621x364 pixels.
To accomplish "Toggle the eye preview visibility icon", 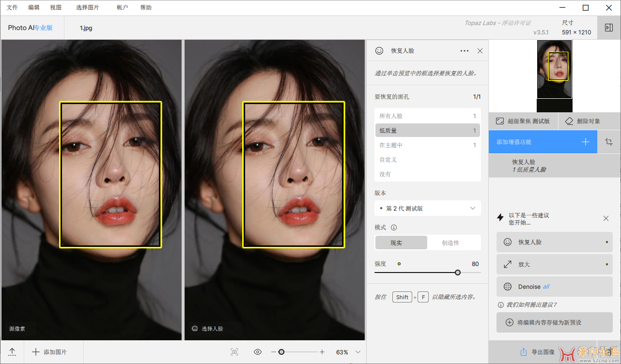I will pyautogui.click(x=258, y=352).
